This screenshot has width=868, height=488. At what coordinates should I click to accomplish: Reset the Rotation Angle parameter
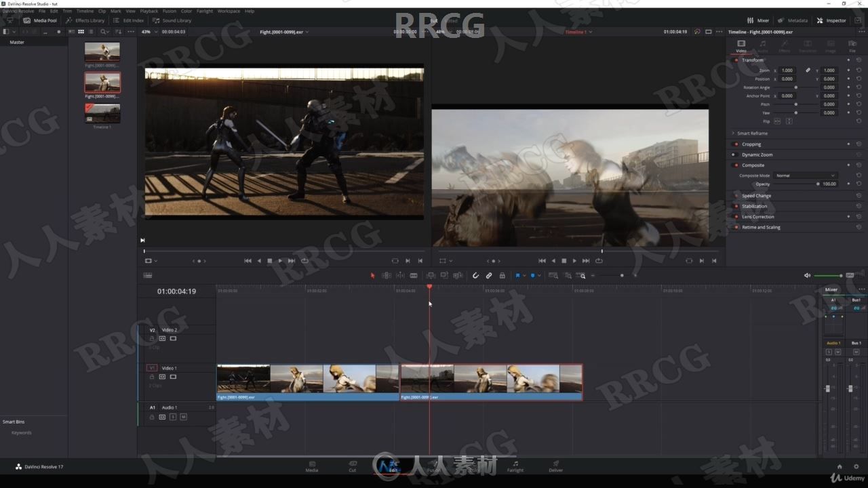(x=859, y=87)
